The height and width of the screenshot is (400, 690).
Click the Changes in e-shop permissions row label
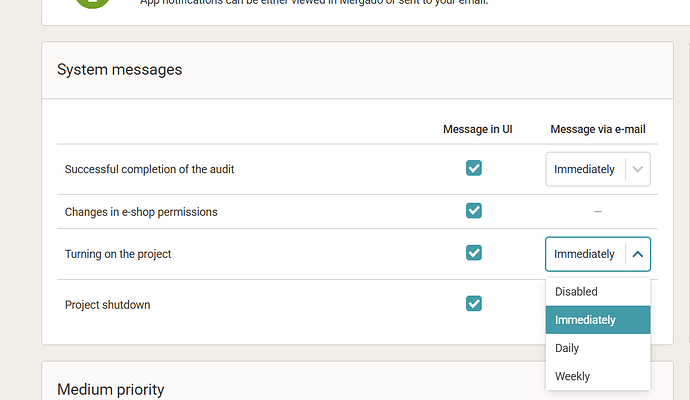pyautogui.click(x=141, y=212)
